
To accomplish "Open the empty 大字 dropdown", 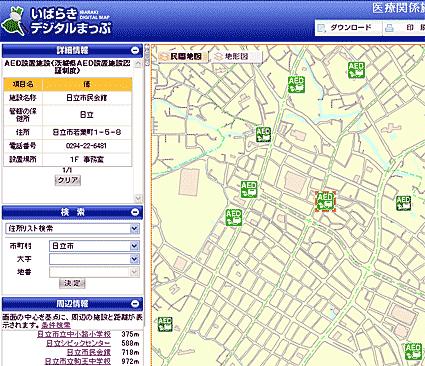I will point(94,259).
